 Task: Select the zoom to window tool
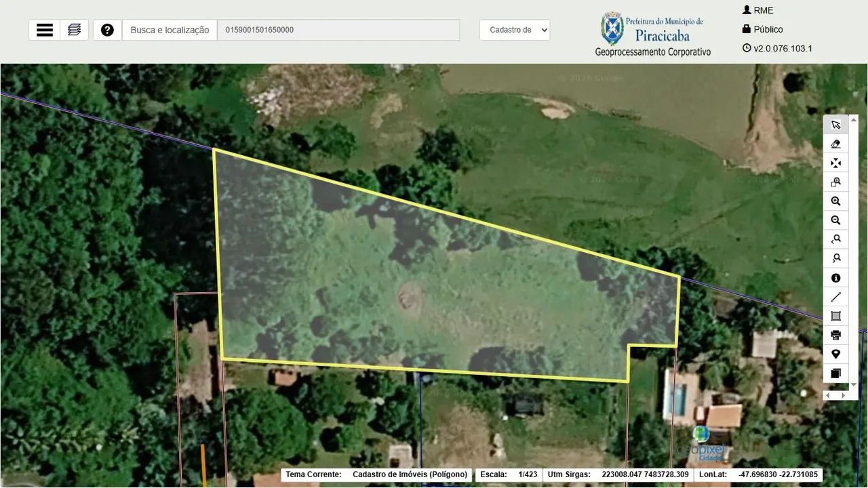835,182
